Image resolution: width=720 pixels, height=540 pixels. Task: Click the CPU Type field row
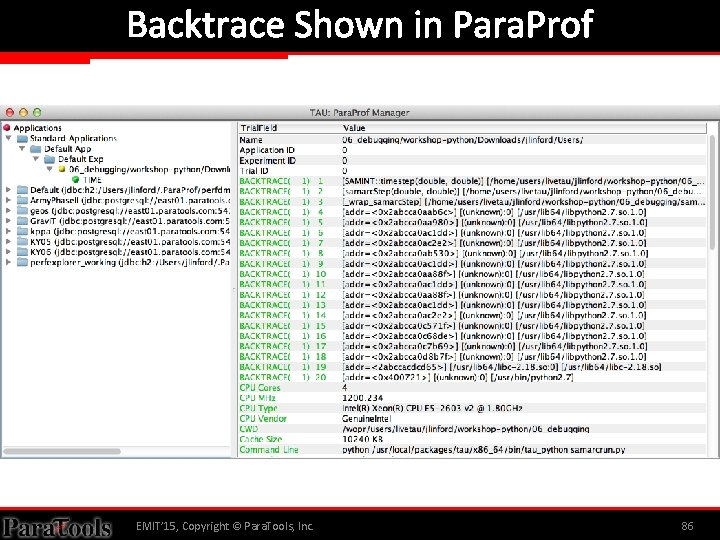click(x=472, y=408)
